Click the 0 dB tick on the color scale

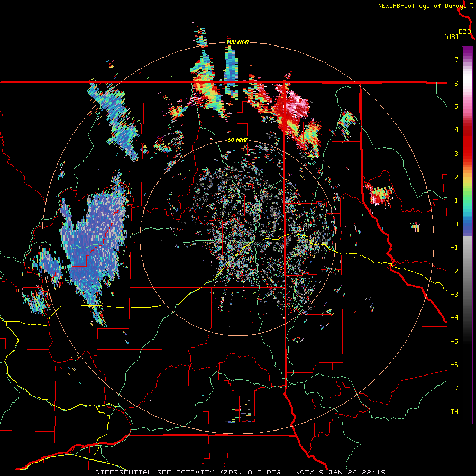coord(456,224)
